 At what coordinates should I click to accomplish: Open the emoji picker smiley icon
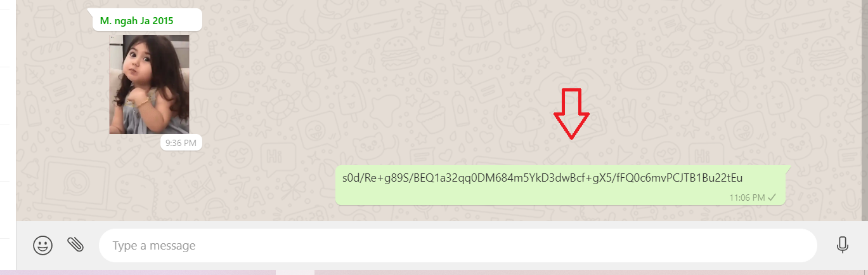[43, 245]
